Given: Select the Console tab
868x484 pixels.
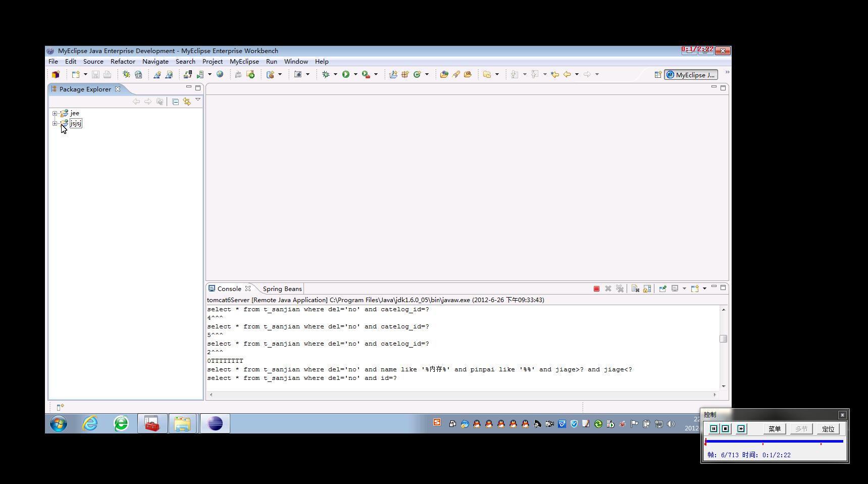Looking at the screenshot, I should pos(229,289).
